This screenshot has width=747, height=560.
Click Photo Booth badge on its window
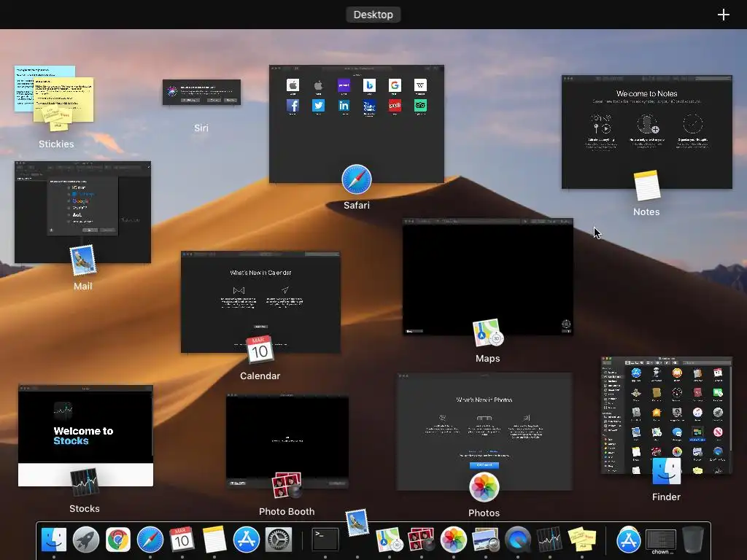pyautogui.click(x=287, y=485)
